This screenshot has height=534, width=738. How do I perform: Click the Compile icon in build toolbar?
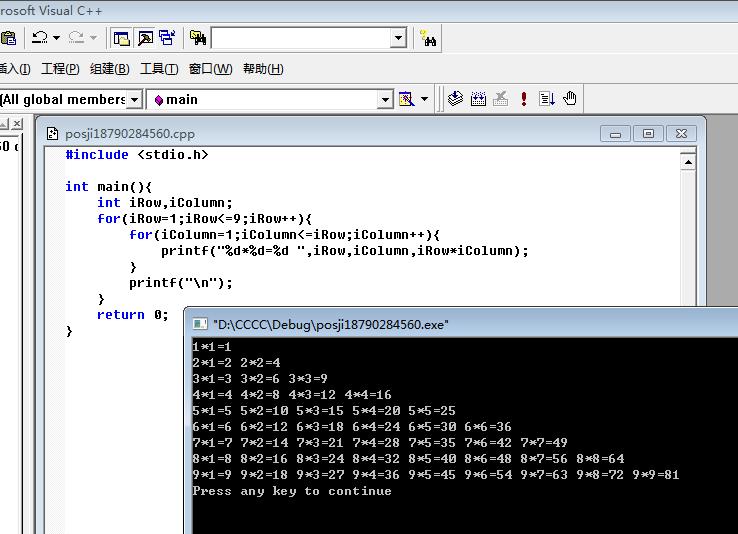tap(455, 99)
